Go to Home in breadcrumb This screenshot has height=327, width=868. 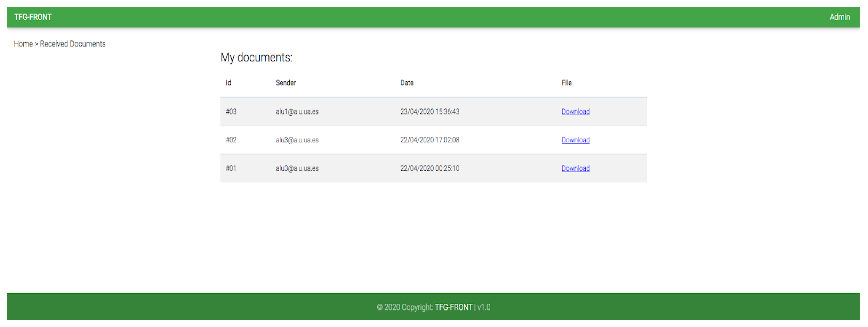coord(23,44)
